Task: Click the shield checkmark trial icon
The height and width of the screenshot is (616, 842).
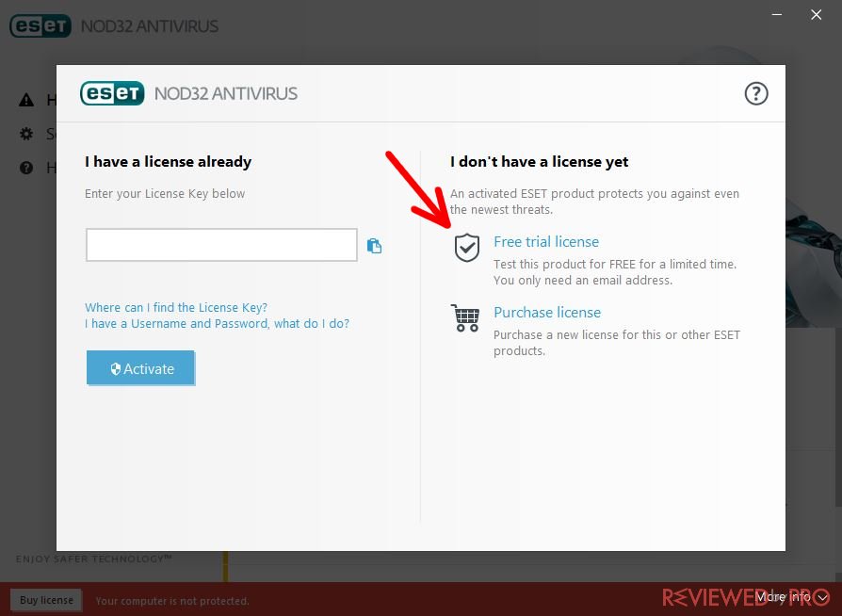Action: (467, 248)
